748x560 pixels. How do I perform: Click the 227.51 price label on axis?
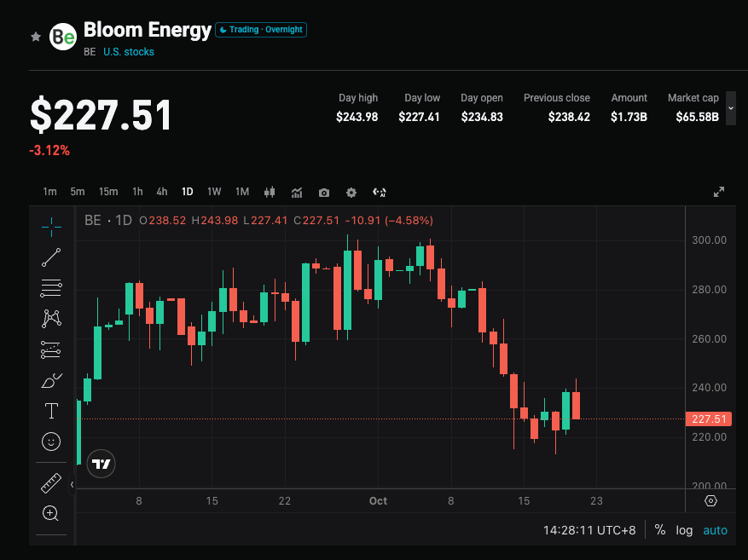(709, 419)
